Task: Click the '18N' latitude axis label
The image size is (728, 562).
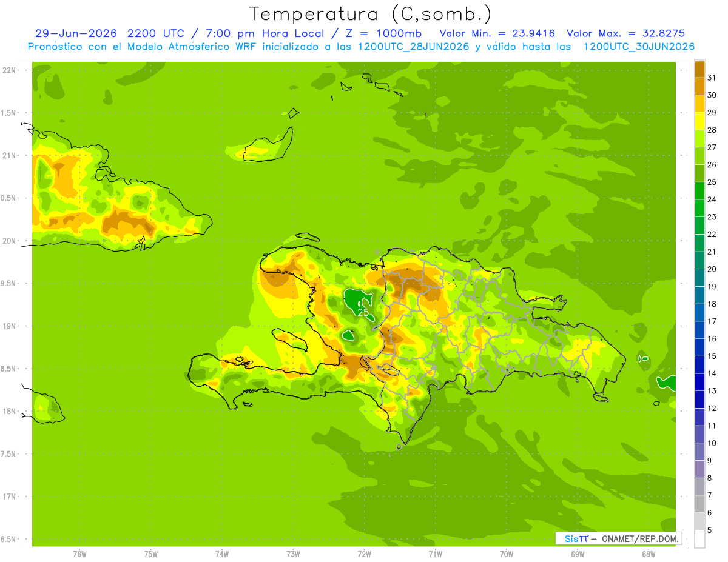Action: coord(10,411)
